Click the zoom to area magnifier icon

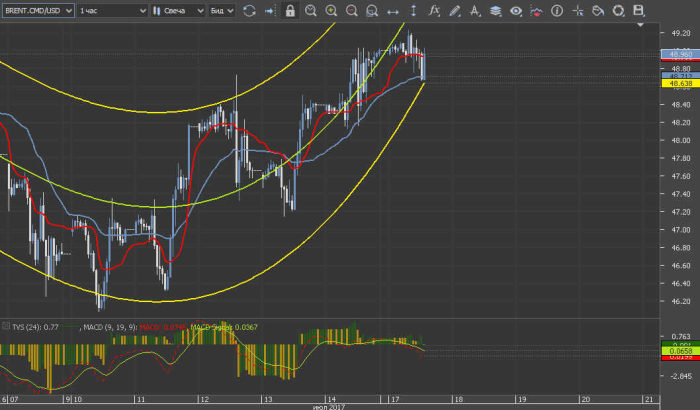(x=371, y=11)
